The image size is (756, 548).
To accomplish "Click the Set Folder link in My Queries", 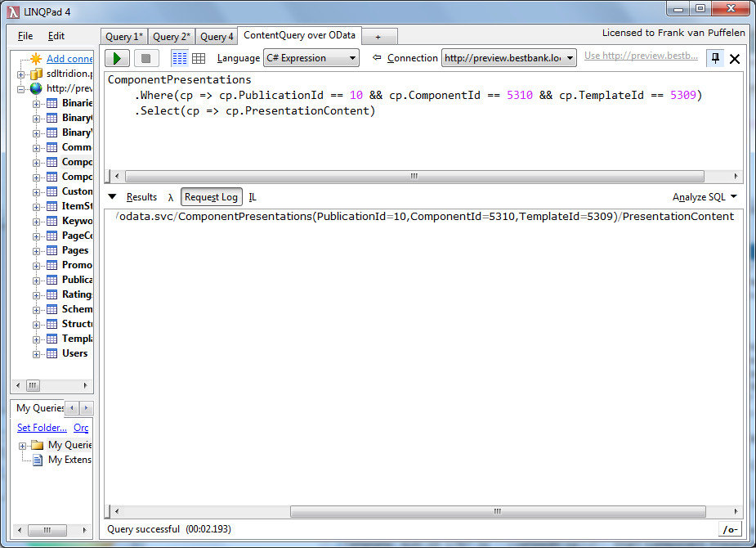I will click(x=42, y=428).
